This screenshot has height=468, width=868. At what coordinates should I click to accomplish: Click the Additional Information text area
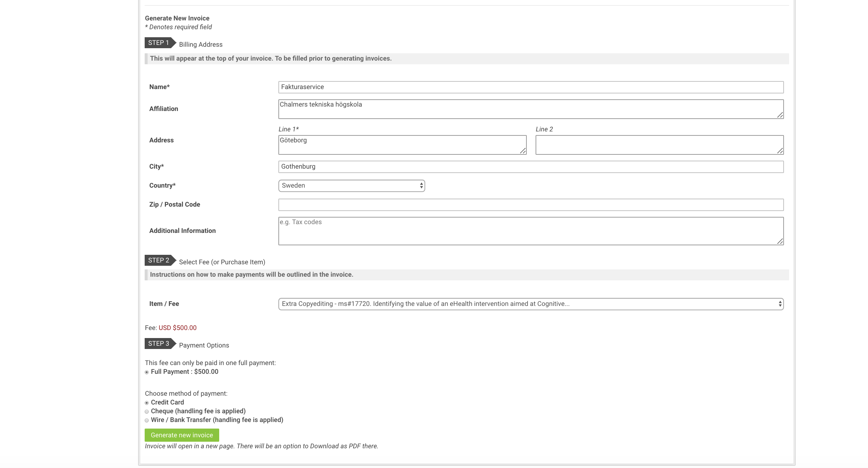tap(530, 231)
